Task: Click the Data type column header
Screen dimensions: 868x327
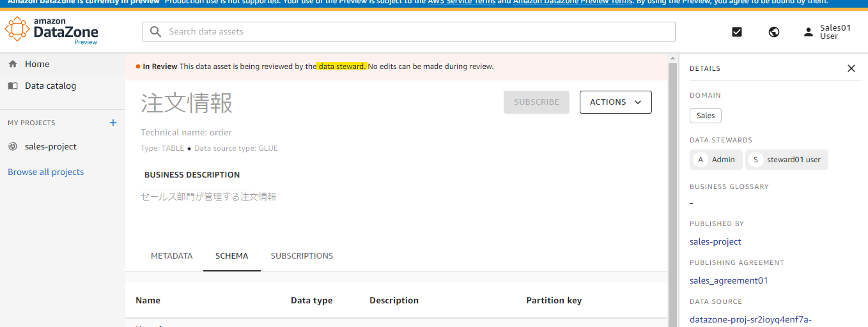Action: (x=311, y=300)
